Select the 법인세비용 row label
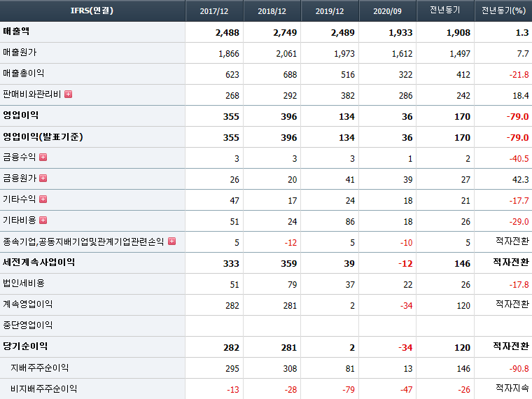Image resolution: width=532 pixels, height=399 pixels. coord(23,283)
